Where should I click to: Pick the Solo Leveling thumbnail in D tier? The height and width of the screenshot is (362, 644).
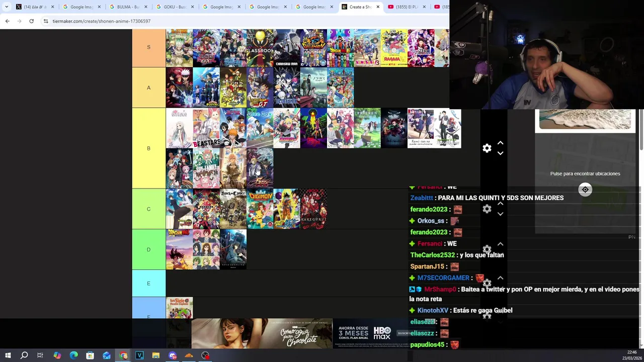point(233,249)
